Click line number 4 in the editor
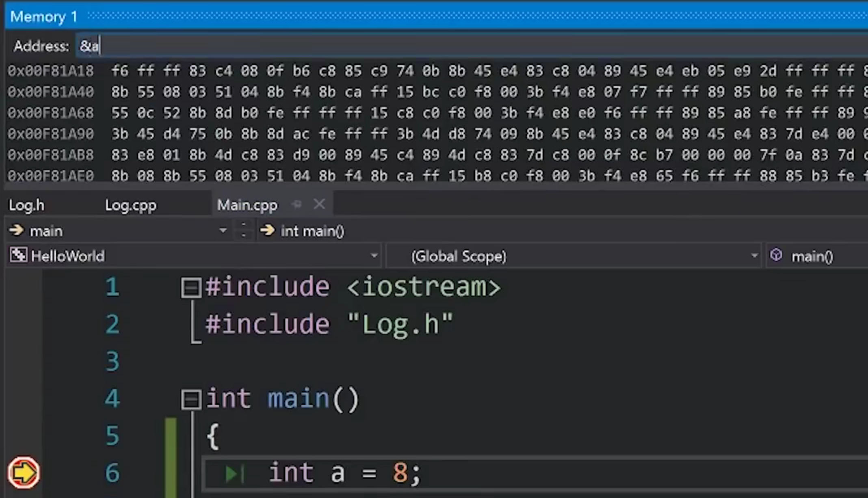The width and height of the screenshot is (868, 498). (x=113, y=398)
